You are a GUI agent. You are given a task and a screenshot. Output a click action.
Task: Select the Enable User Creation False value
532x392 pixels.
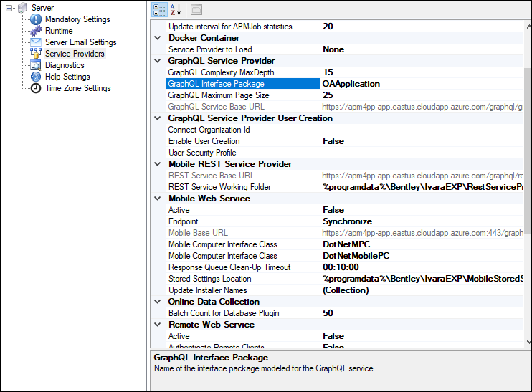pos(333,141)
